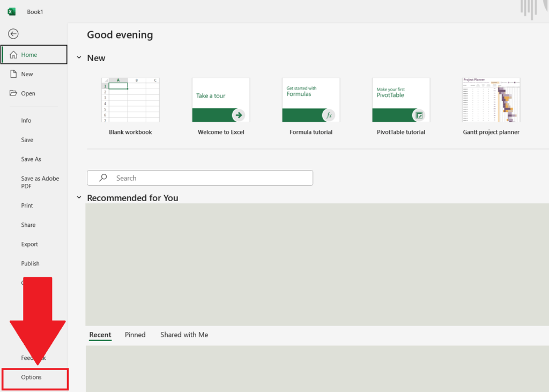Go to the Print section
Image resolution: width=549 pixels, height=392 pixels.
pos(27,205)
